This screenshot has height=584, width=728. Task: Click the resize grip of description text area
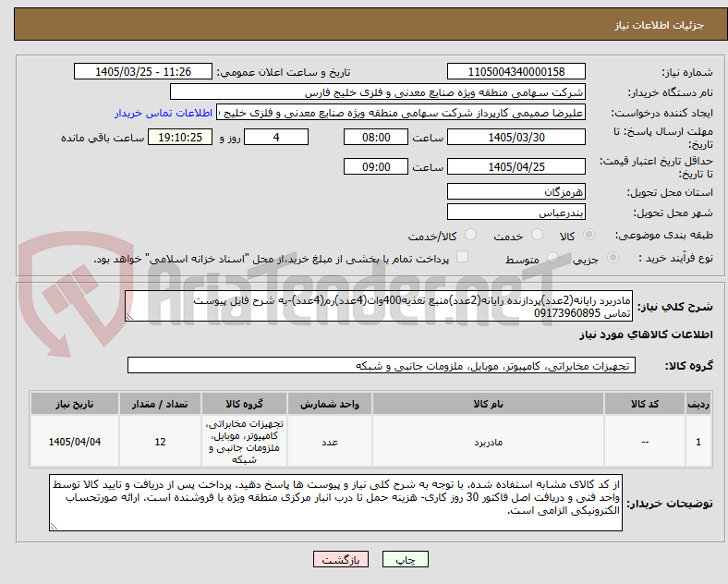click(x=129, y=317)
